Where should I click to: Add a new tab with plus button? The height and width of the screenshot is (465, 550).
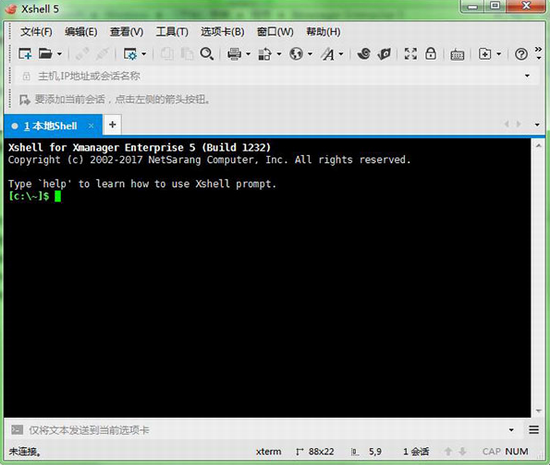[x=112, y=124]
